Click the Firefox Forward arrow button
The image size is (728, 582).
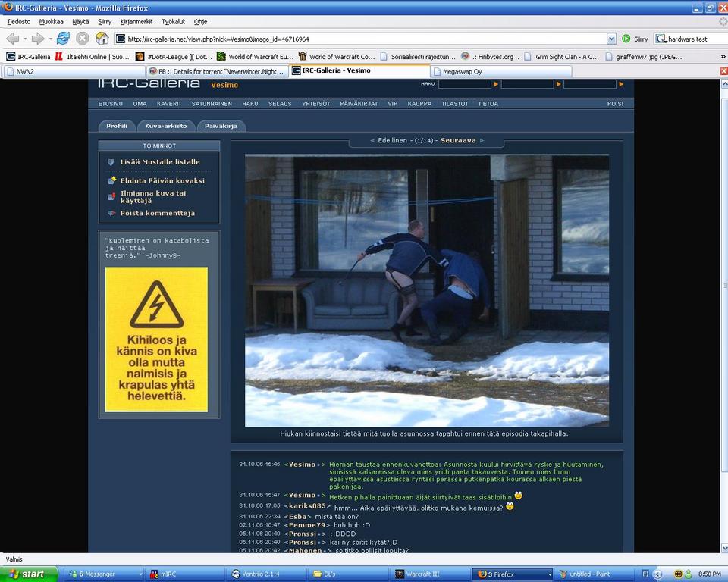38,39
